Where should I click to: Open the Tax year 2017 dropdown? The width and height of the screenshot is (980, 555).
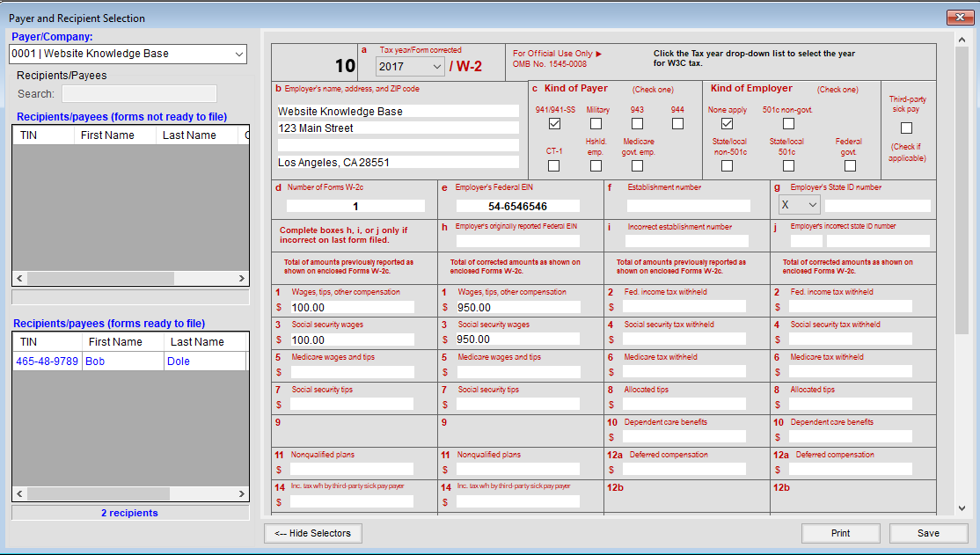(410, 66)
